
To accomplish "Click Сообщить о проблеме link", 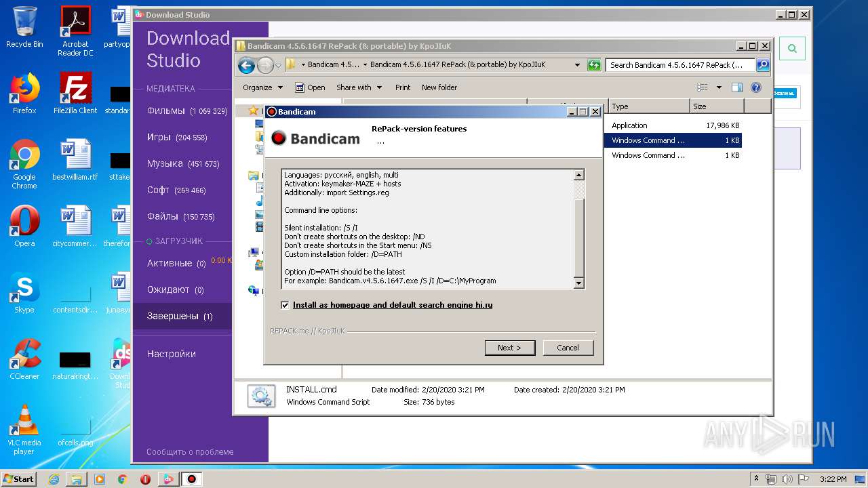I will tap(190, 452).
